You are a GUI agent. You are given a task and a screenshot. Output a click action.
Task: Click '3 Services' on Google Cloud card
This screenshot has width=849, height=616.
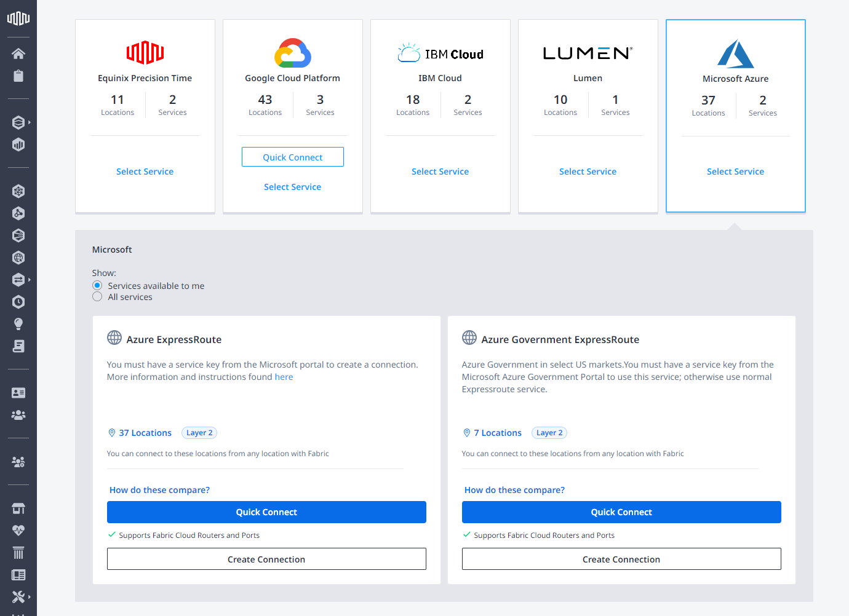[320, 105]
